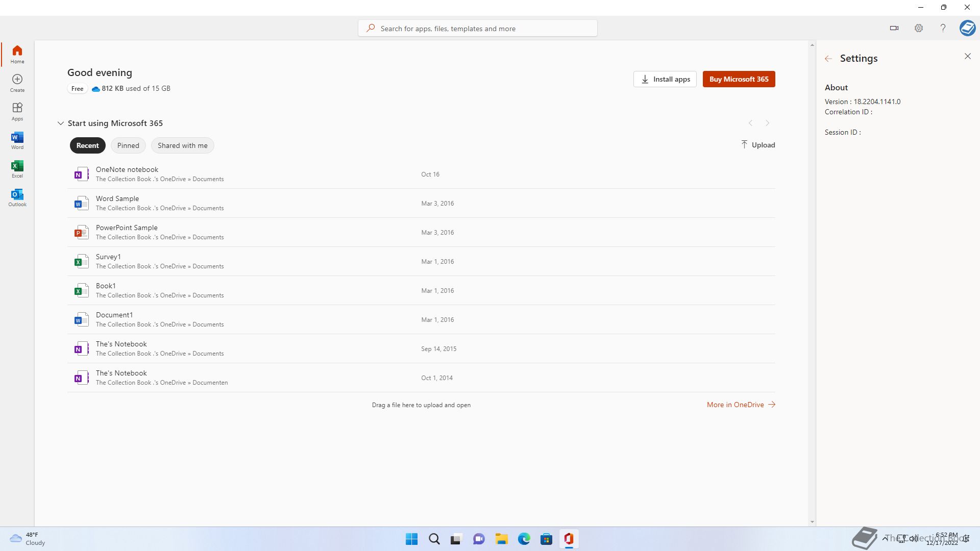Image resolution: width=980 pixels, height=551 pixels.
Task: Click the Office app taskbar icon
Action: click(569, 539)
